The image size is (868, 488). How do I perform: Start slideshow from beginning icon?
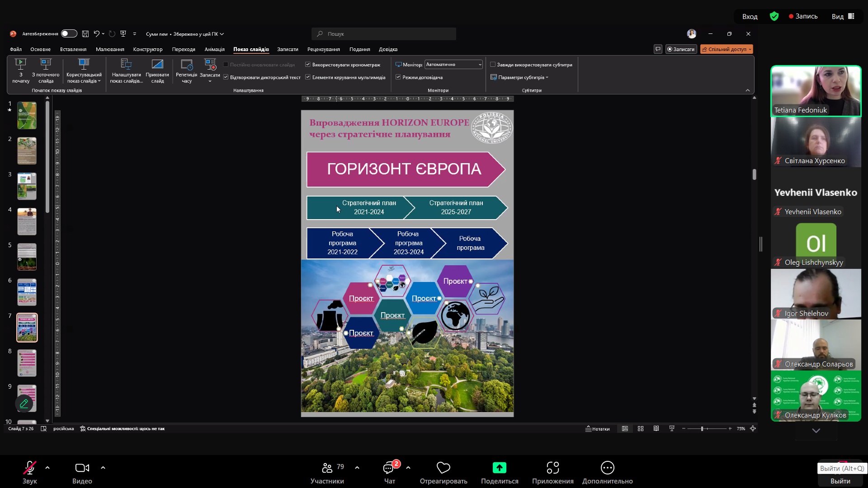pos(21,64)
